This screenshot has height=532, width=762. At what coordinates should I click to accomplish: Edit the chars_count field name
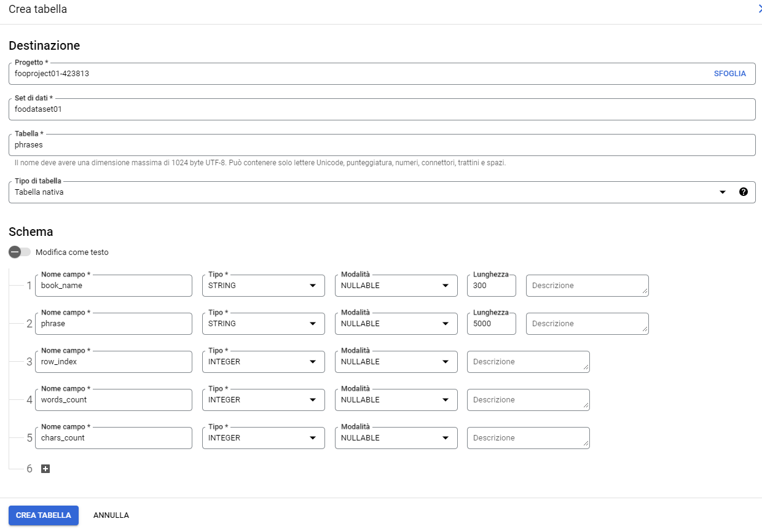point(114,438)
